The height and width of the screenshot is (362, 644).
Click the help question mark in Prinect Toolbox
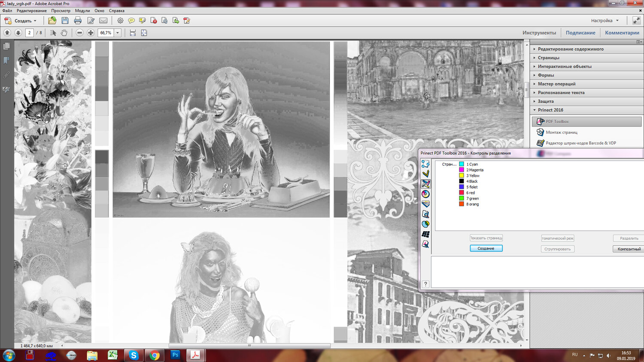point(425,284)
